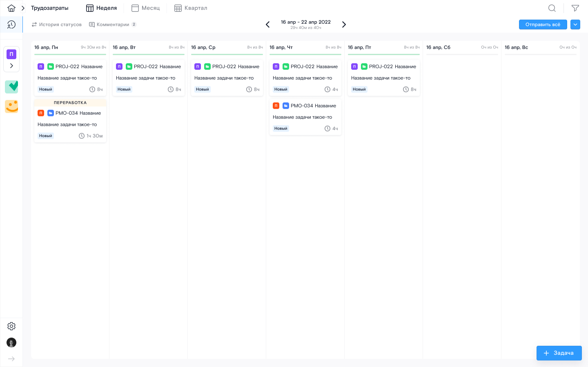This screenshot has height=367, width=588.
Task: Click Трудозатраты breadcrumb item
Action: [x=50, y=8]
